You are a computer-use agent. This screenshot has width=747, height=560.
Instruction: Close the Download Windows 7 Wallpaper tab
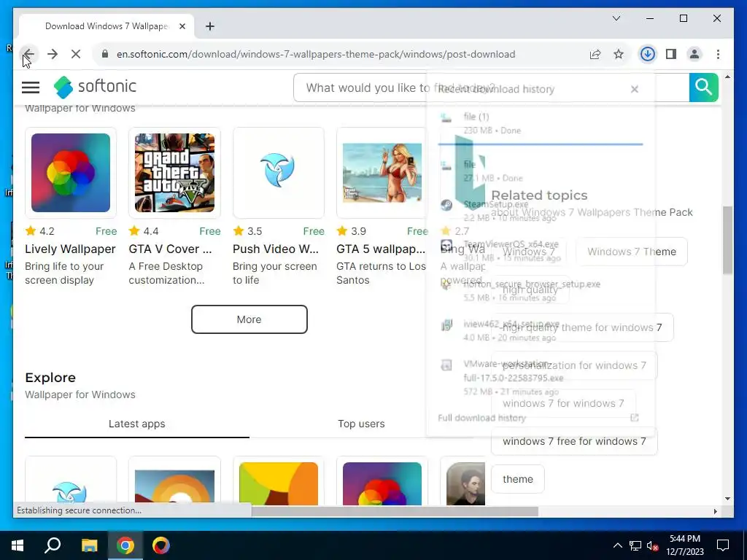[x=182, y=26]
